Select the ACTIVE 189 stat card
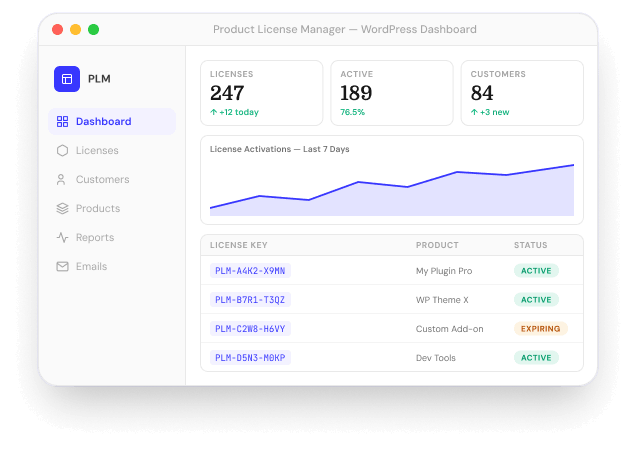The image size is (636, 449). click(392, 93)
